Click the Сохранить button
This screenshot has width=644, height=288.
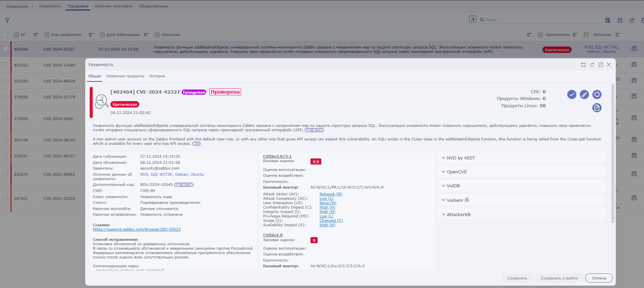[517, 278]
